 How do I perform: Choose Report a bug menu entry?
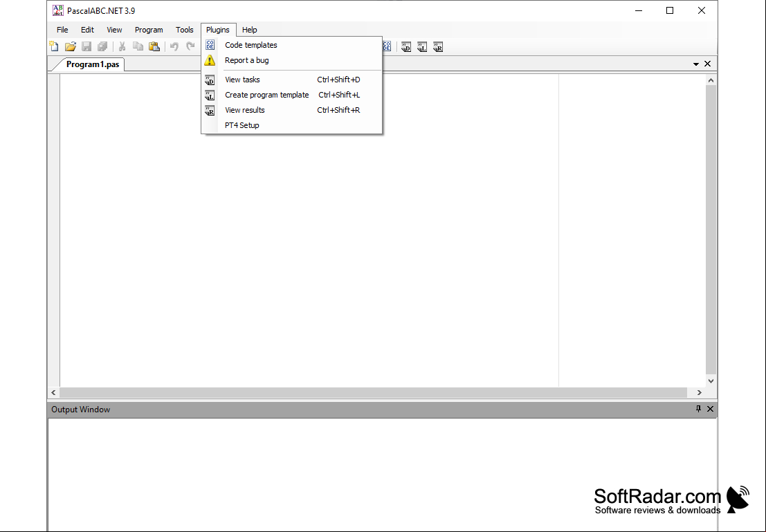(291, 60)
